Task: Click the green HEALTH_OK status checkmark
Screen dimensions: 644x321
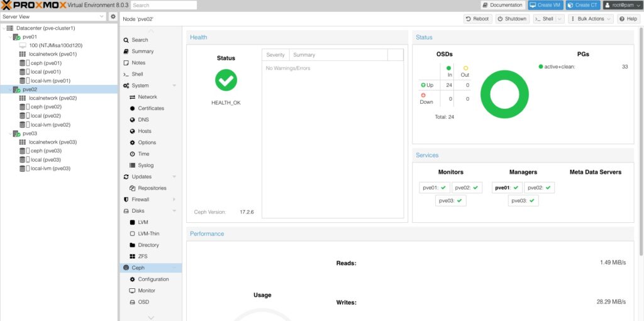Action: [x=226, y=80]
